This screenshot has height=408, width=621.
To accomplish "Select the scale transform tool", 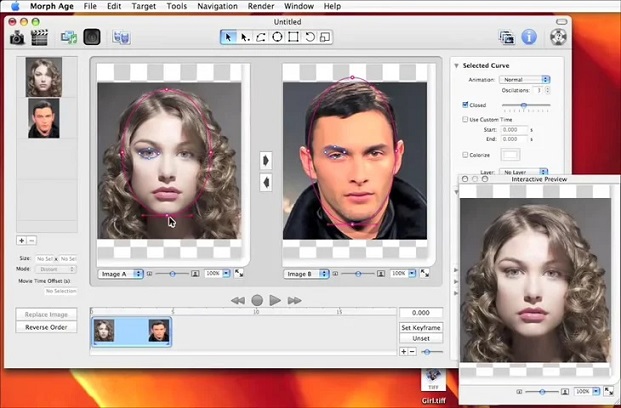I will [325, 37].
